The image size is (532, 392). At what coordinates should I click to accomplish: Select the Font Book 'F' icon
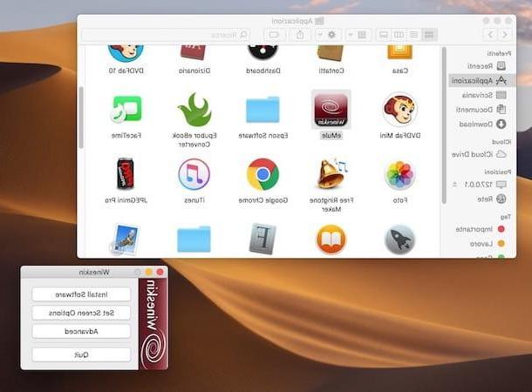pos(263,239)
